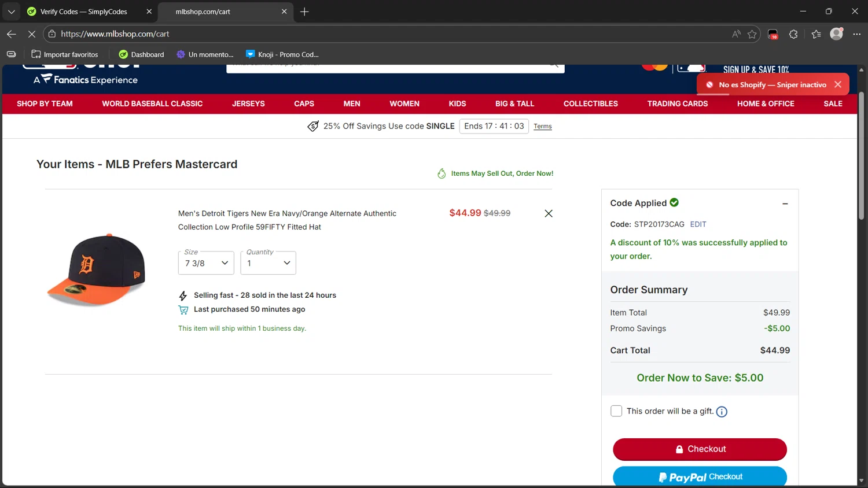The image size is (868, 488).
Task: Open SHOP BY TEAM menu
Action: pyautogui.click(x=45, y=104)
